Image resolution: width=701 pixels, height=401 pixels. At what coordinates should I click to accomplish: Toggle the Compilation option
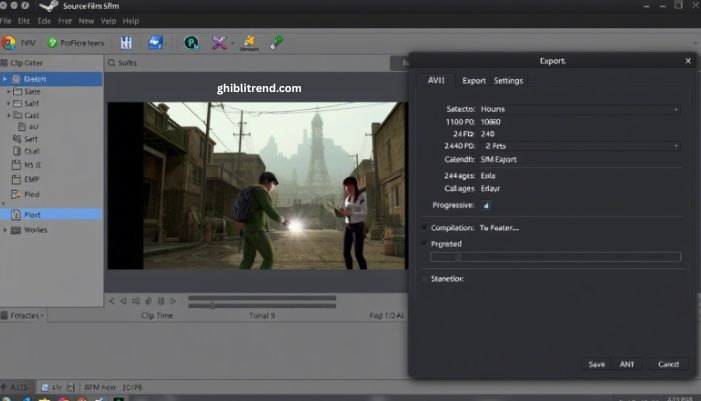coord(424,228)
